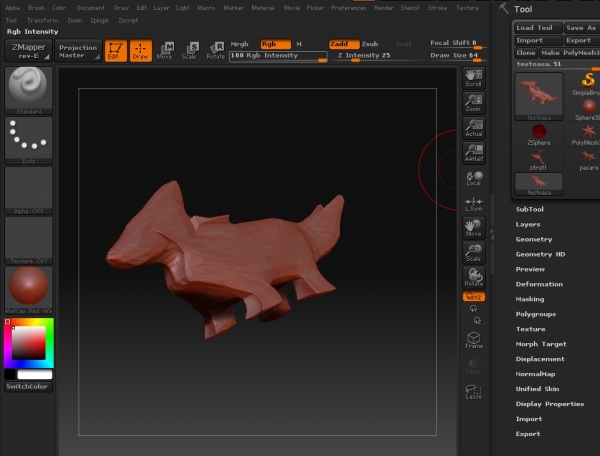Screen dimensions: 600x456
Task: Toggle the Zsub button
Action: tap(370, 44)
